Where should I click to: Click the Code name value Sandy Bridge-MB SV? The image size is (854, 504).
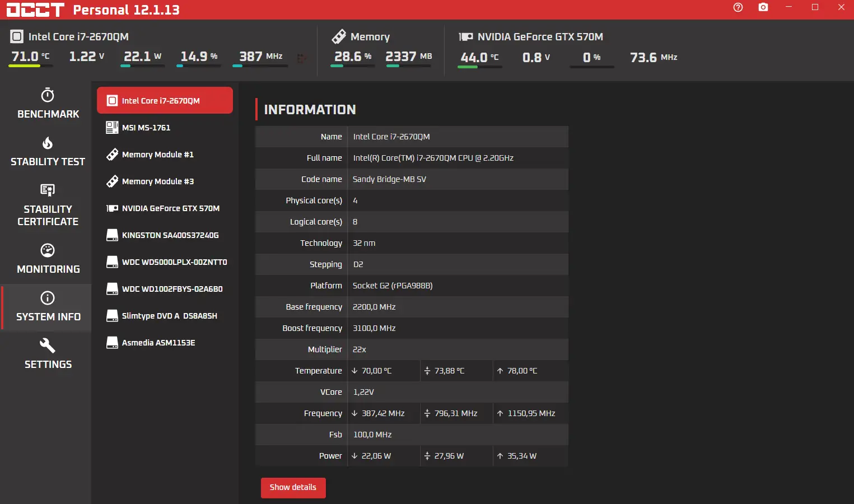click(389, 179)
